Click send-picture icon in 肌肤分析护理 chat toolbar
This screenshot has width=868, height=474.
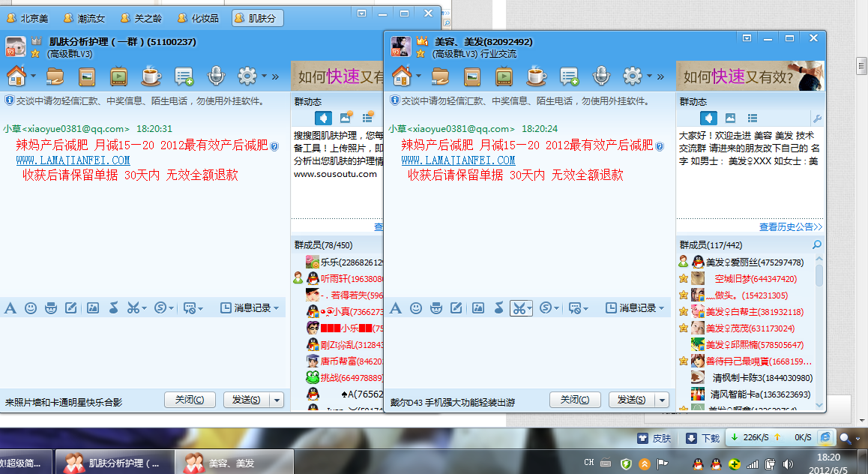(x=93, y=307)
